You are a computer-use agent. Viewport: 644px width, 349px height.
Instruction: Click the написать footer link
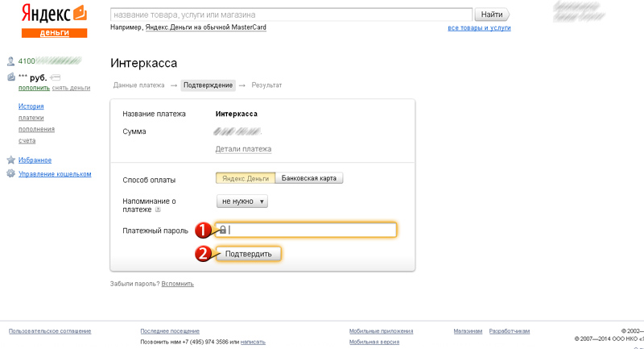click(x=253, y=342)
